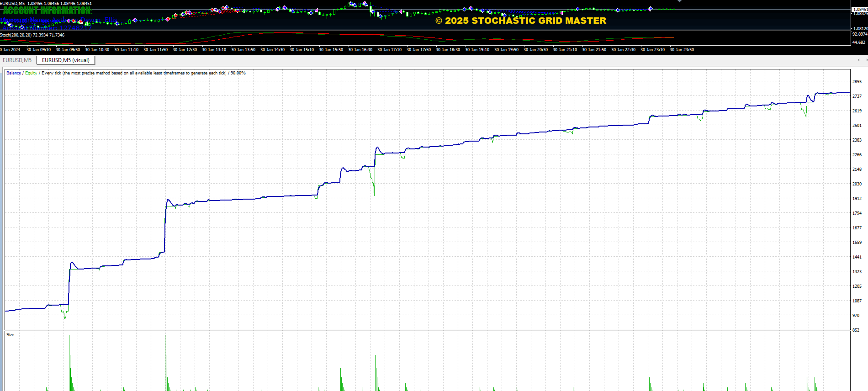The height and width of the screenshot is (391, 868).
Task: Click the 2737 balance axis value
Action: (x=857, y=96)
